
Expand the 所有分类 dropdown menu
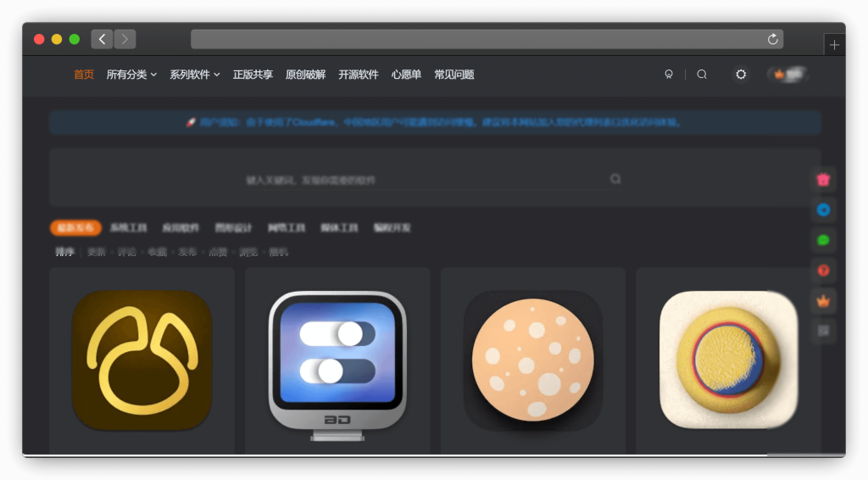[x=131, y=75]
